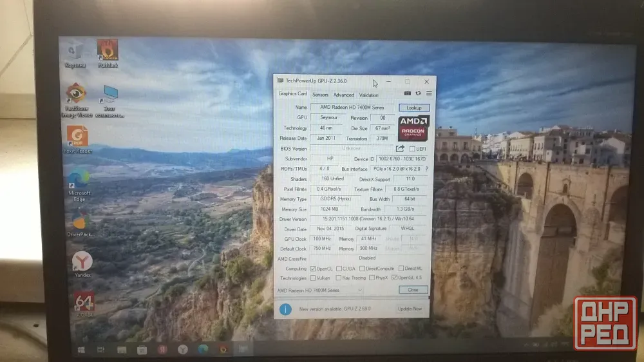Launch the DriverPack desktop shortcut
This screenshot has height=362, width=644.
[80, 223]
